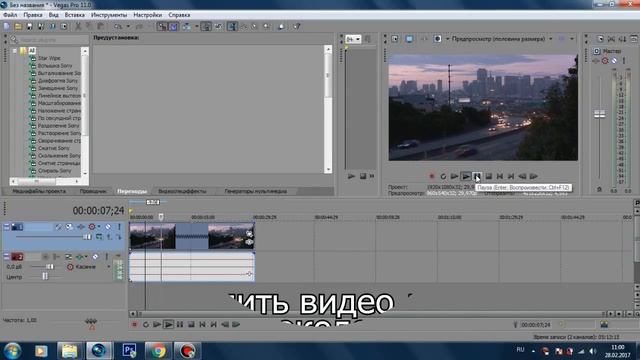Viewport: 640px width, 360px height.
Task: Click Go to Start under video preview
Action: [x=500, y=176]
